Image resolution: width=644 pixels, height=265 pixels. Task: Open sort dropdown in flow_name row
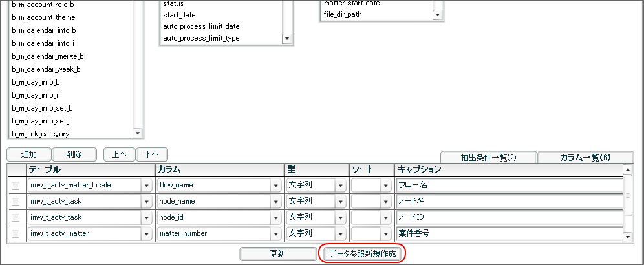click(385, 185)
